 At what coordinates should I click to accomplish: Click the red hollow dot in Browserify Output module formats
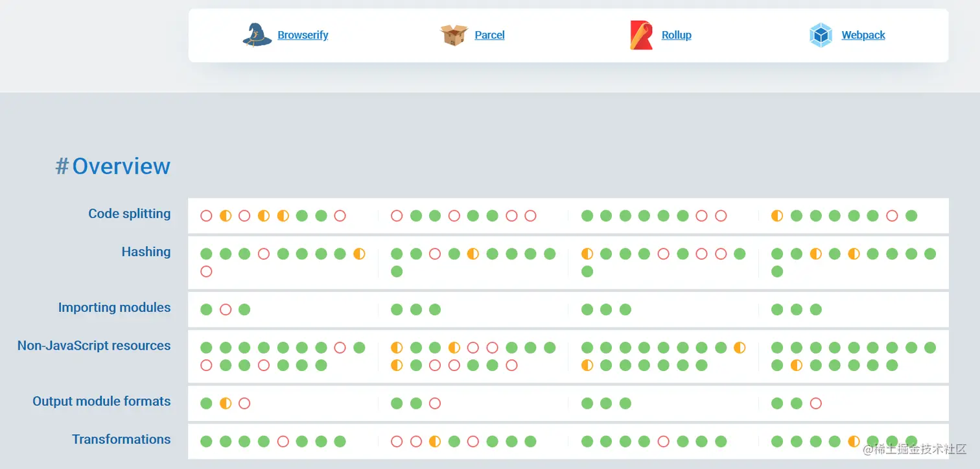(x=244, y=403)
